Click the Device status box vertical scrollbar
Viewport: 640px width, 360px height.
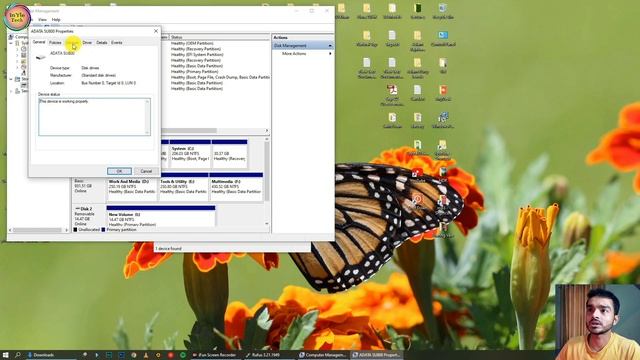(x=147, y=117)
